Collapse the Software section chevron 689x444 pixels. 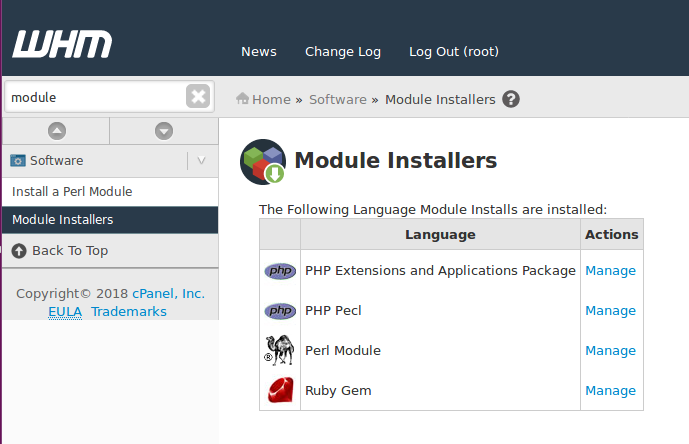coord(201,160)
